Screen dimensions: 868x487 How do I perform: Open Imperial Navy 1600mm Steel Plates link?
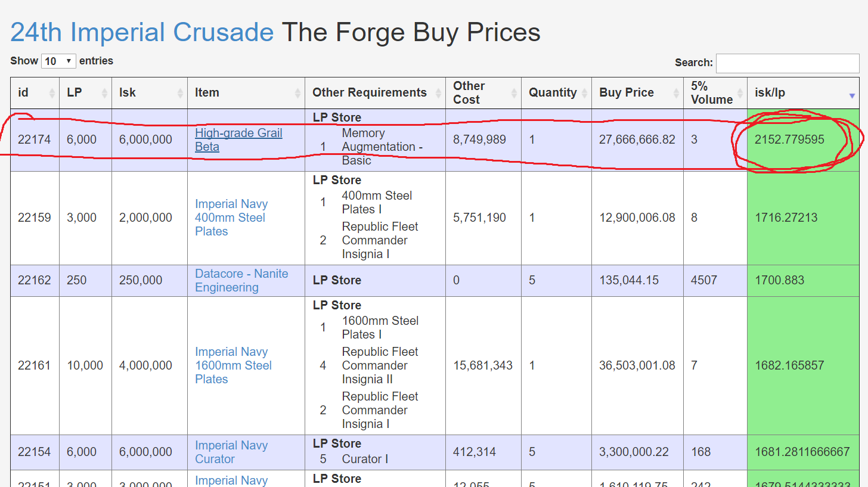coord(233,365)
